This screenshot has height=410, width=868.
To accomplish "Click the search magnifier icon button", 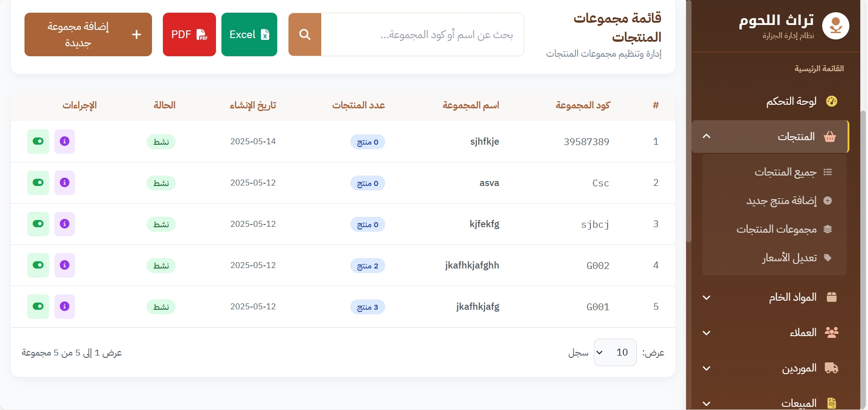I will click(x=305, y=34).
